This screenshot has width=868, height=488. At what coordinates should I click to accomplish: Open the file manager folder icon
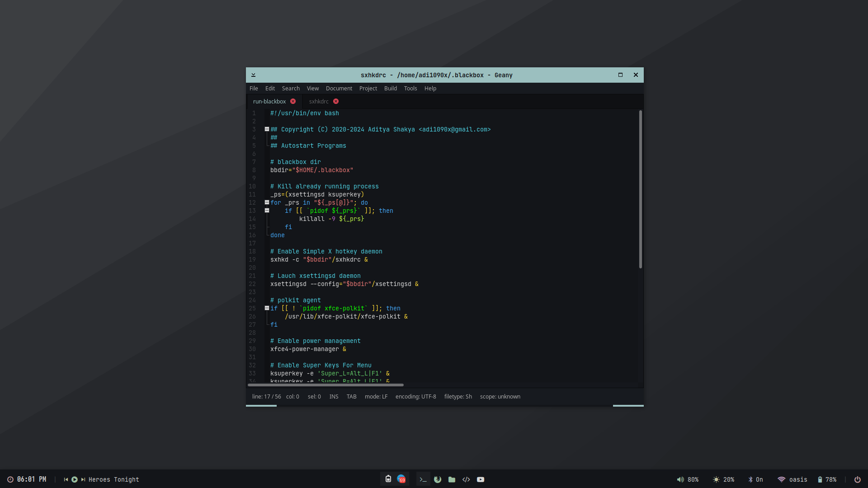coord(452,479)
